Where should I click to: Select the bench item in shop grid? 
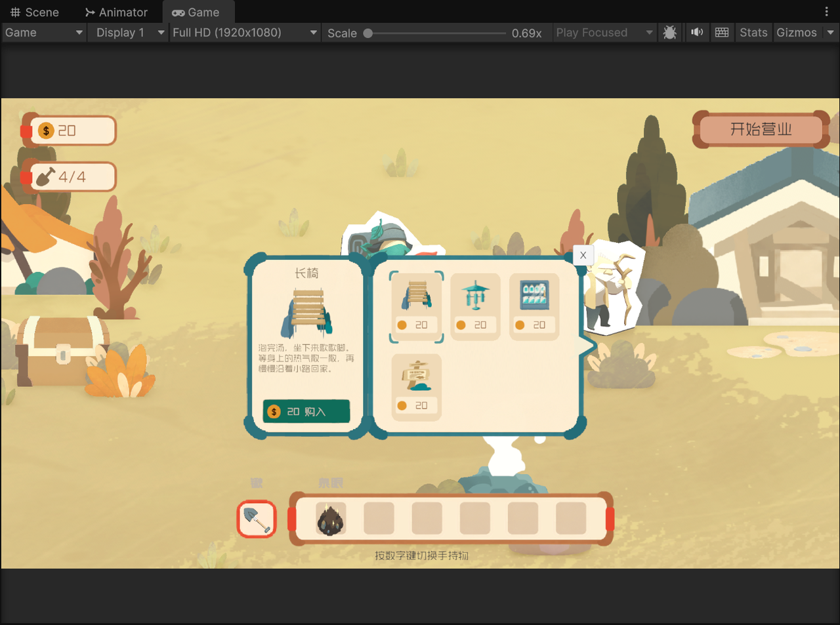click(417, 306)
